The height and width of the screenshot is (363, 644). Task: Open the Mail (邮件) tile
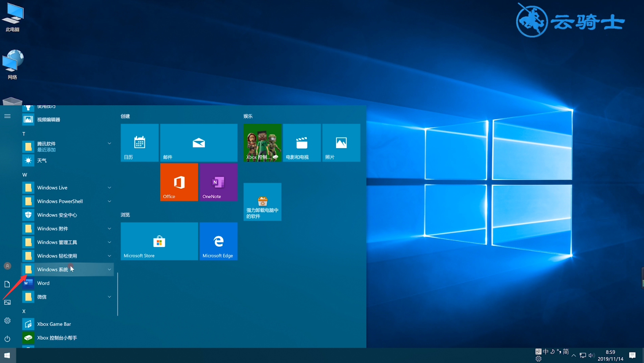(199, 143)
